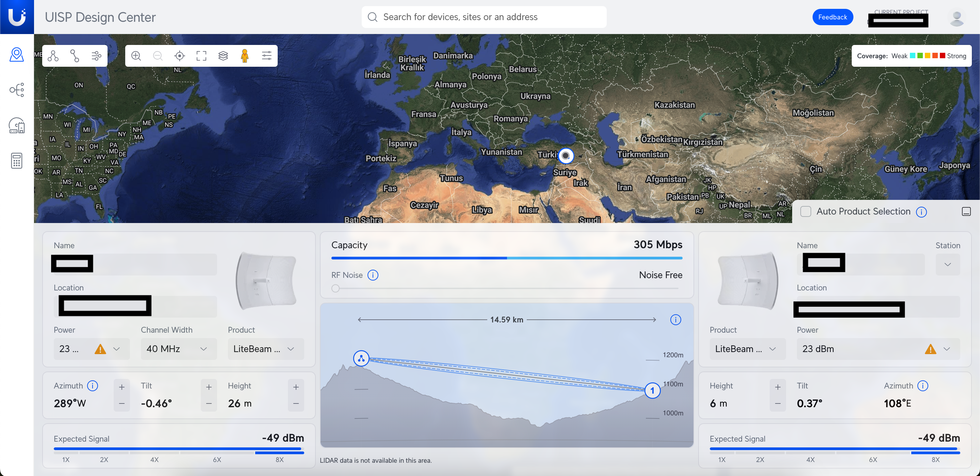Click the 14.59 km distance label
This screenshot has height=476, width=980.
click(507, 319)
